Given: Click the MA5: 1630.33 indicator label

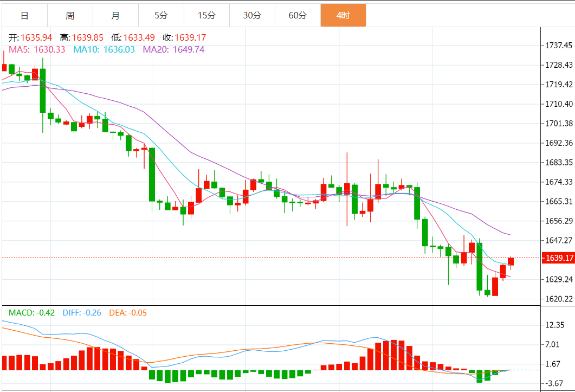Looking at the screenshot, I should (x=37, y=49).
